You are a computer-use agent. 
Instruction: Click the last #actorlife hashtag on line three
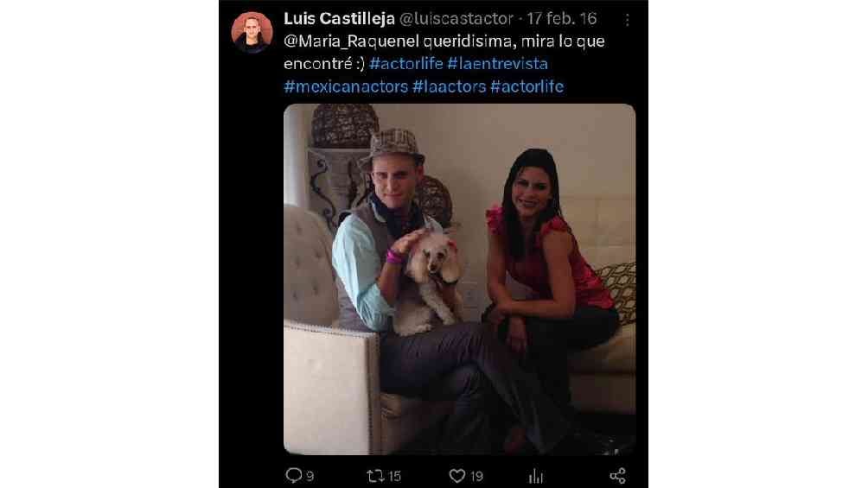click(x=527, y=86)
